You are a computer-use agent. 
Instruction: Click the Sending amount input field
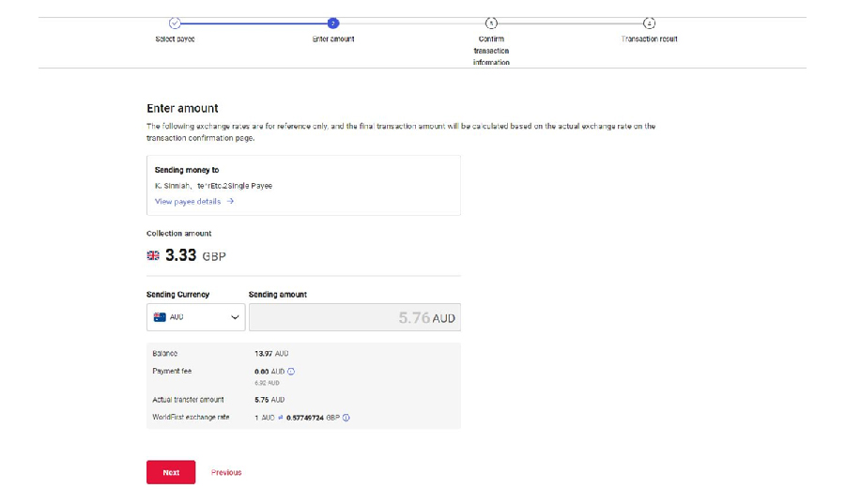pyautogui.click(x=354, y=317)
